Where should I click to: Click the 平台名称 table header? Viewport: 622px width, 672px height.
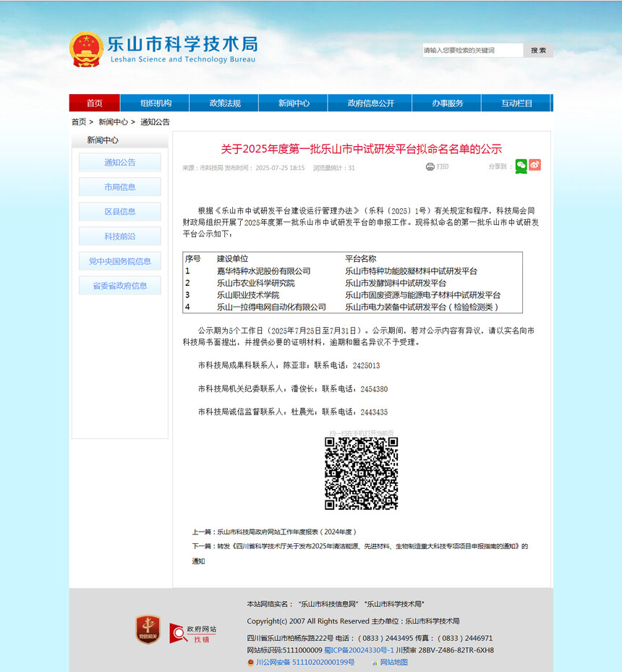click(x=361, y=259)
